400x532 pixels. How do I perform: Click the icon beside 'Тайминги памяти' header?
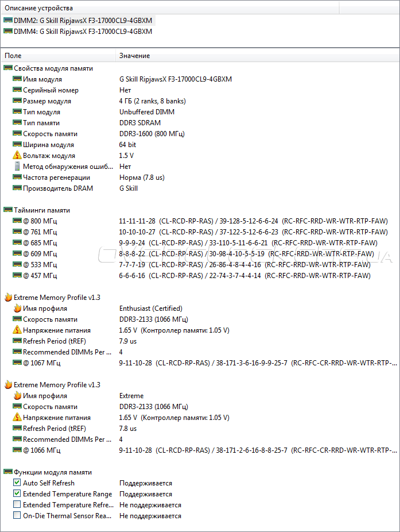pyautogui.click(x=8, y=210)
